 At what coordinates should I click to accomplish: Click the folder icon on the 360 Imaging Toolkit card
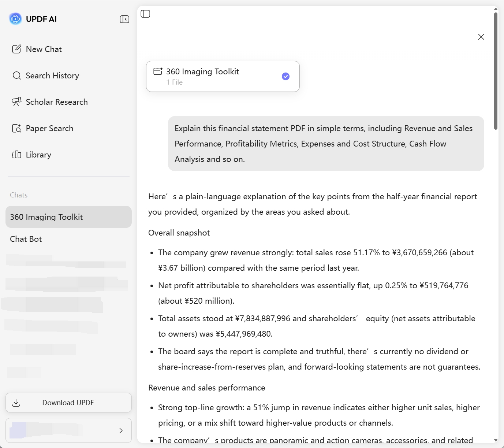pyautogui.click(x=158, y=71)
